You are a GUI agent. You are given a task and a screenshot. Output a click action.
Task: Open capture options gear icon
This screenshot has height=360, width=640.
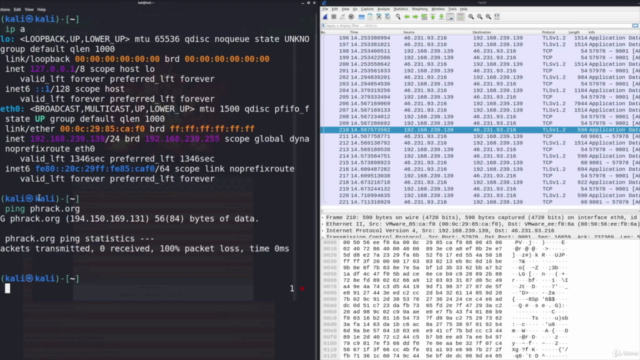[351, 17]
